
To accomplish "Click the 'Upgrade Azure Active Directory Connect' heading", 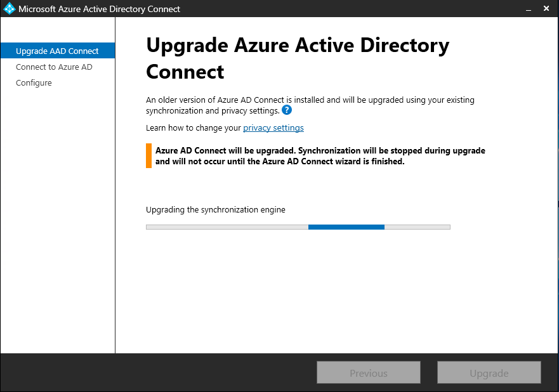I will [298, 58].
